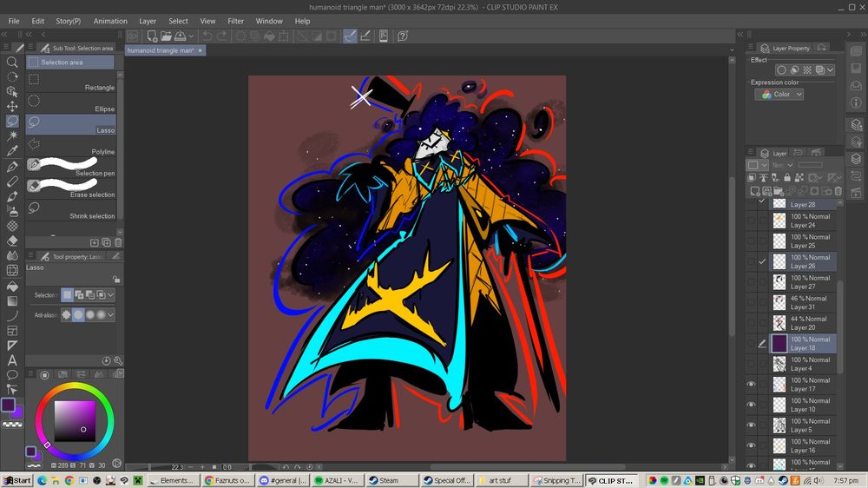Select the Fill bucket tool

click(x=11, y=287)
